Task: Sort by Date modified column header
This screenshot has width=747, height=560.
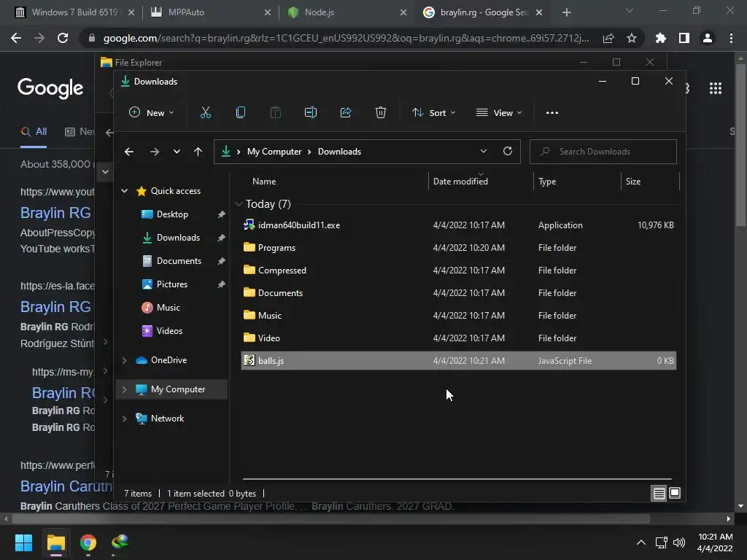Action: [460, 182]
